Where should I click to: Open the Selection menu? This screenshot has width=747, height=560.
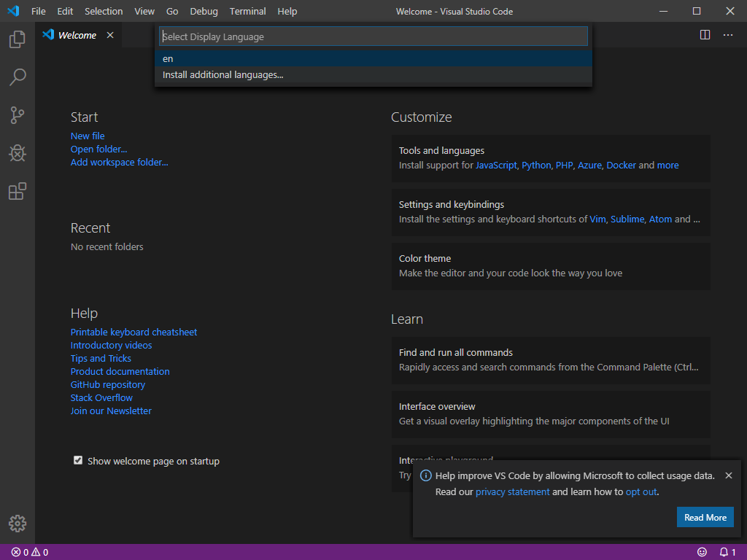(x=104, y=12)
